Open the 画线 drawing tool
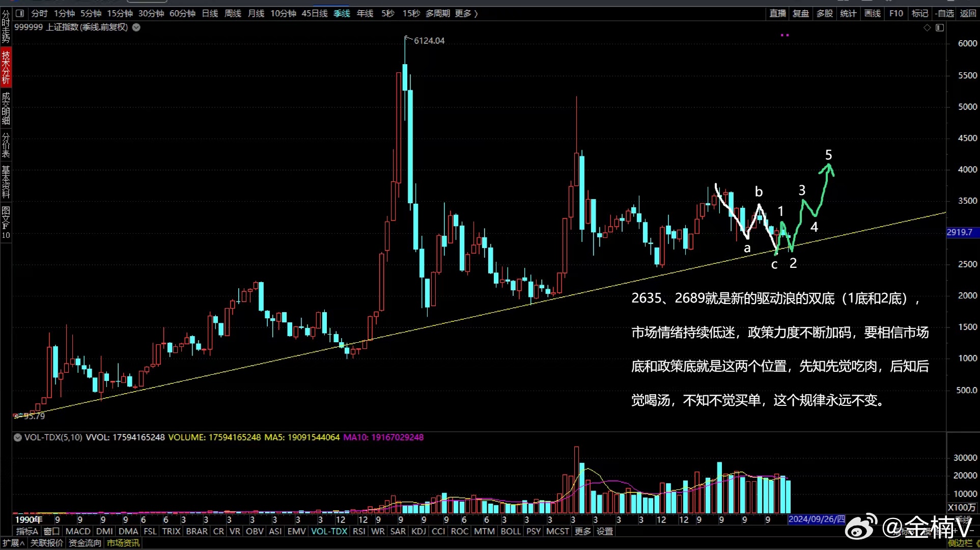980x550 pixels. tap(873, 13)
